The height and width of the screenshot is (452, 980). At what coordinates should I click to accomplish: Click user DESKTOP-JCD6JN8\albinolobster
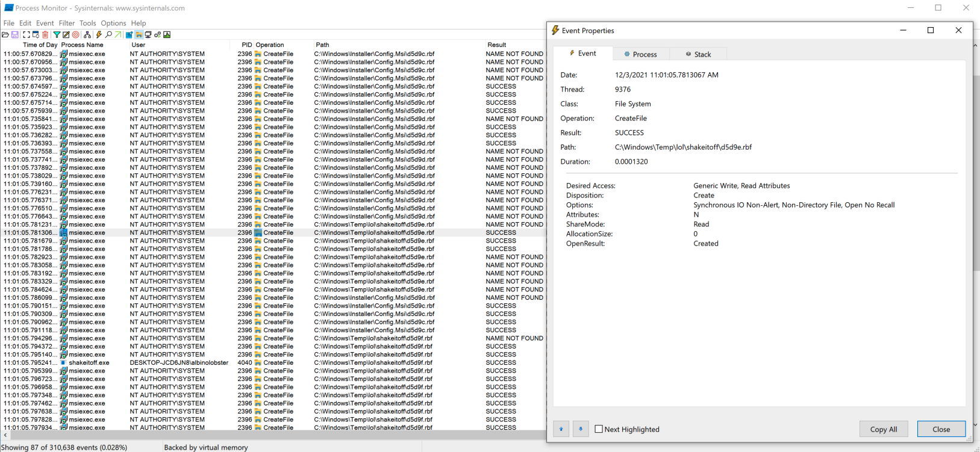tap(179, 363)
